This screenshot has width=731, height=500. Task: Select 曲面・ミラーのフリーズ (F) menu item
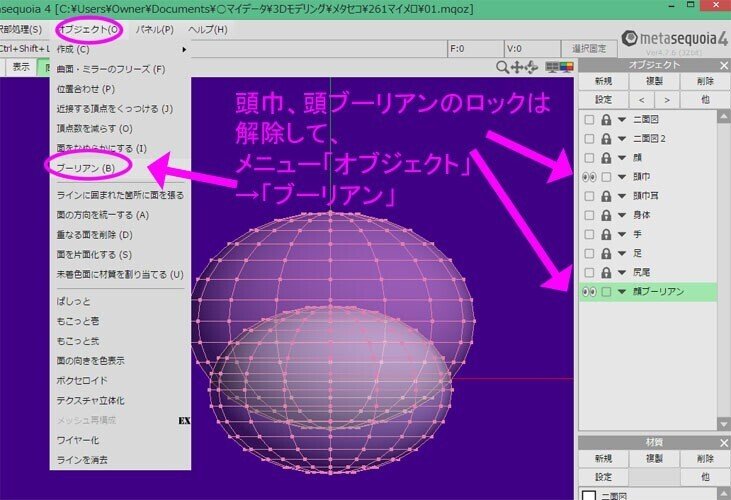click(x=120, y=69)
